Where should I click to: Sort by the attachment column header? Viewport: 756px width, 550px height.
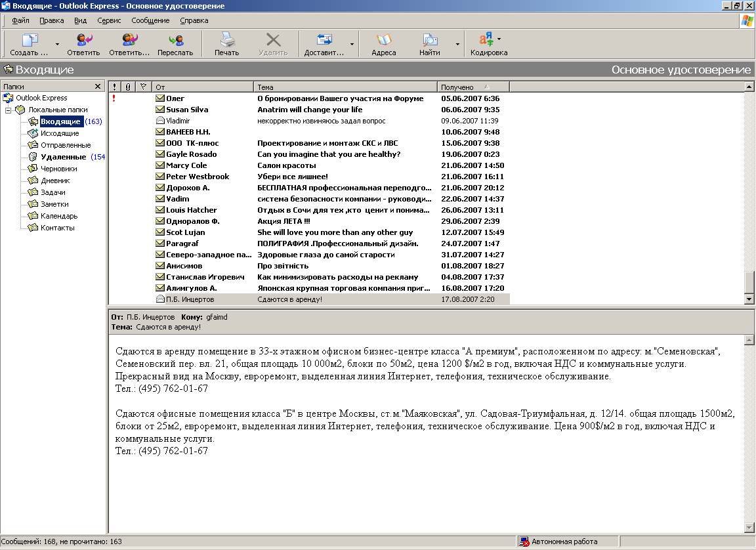coord(128,87)
